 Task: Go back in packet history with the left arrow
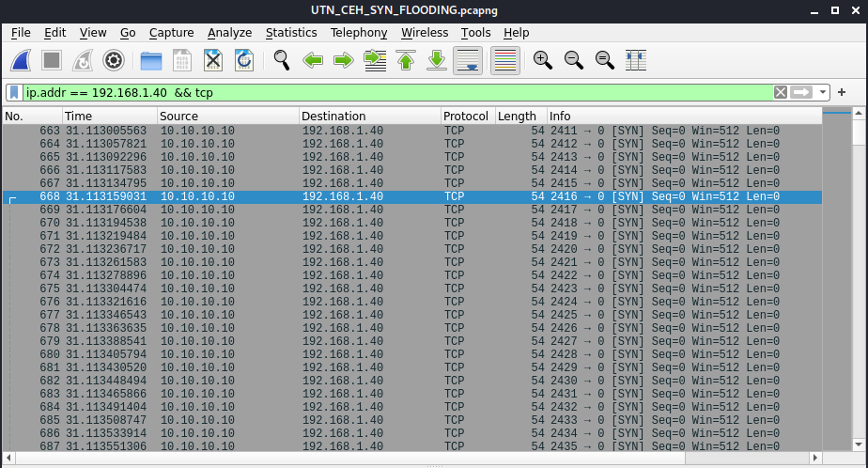pos(313,60)
